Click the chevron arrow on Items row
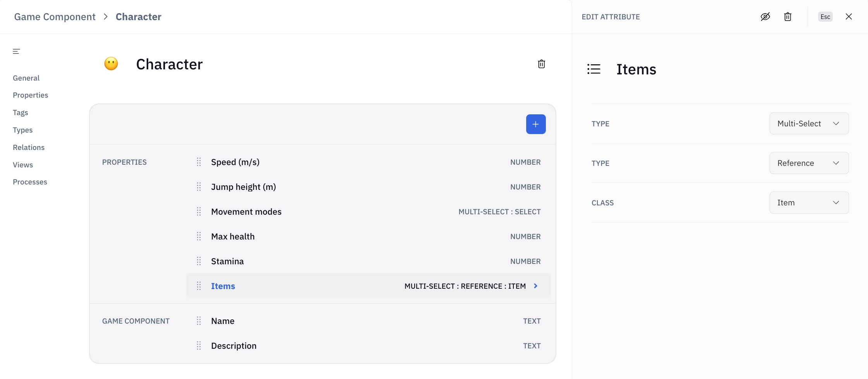The width and height of the screenshot is (868, 379). [x=536, y=286]
